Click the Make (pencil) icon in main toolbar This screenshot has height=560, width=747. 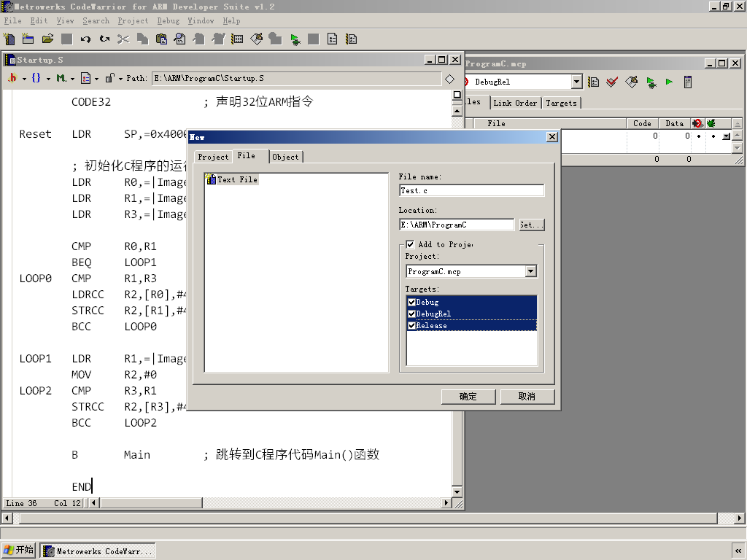pyautogui.click(x=256, y=39)
